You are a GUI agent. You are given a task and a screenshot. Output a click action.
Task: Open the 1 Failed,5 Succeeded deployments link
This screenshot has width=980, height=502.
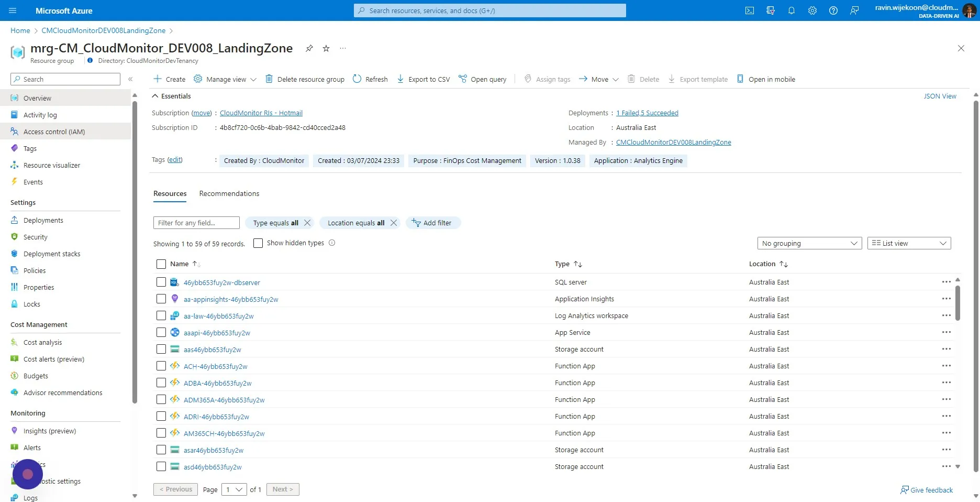pos(647,113)
